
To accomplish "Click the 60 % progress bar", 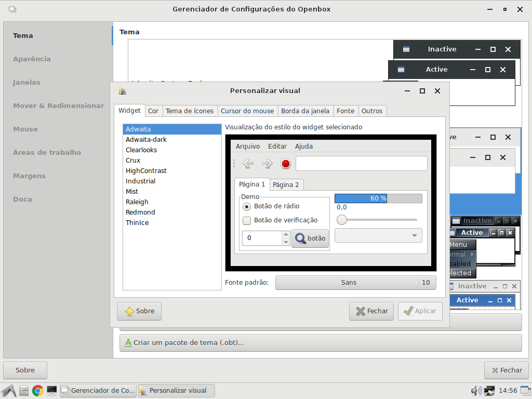I will (378, 198).
